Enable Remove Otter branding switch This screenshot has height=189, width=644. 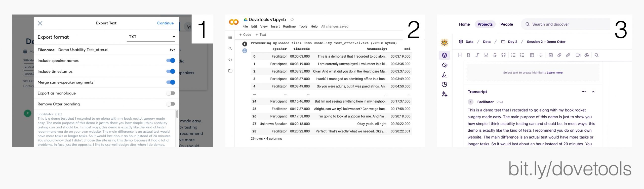coord(171,104)
